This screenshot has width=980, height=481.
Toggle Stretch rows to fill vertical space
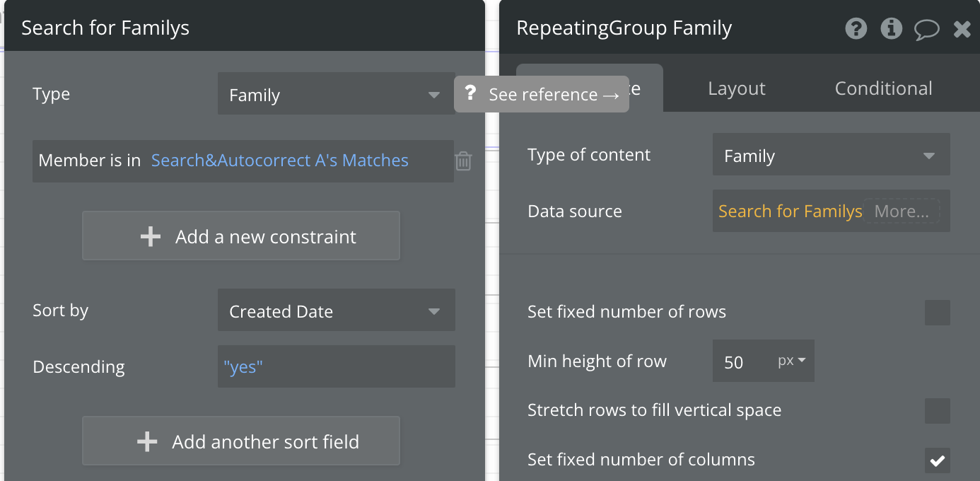[x=937, y=410]
